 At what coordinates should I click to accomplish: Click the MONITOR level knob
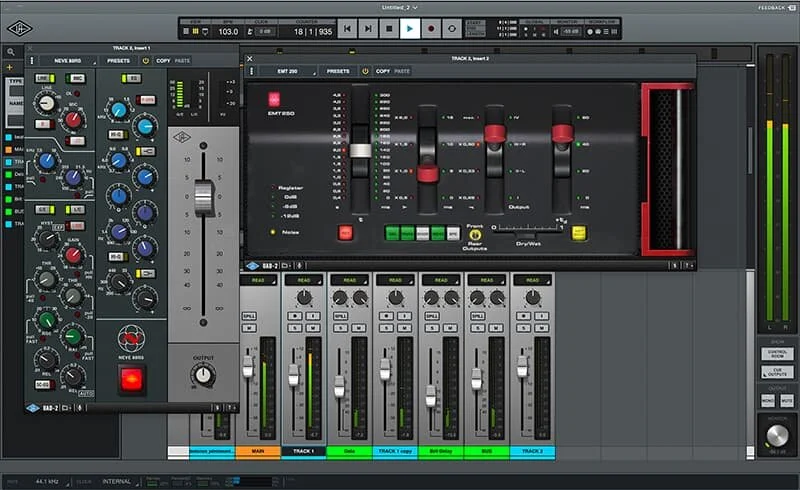[x=777, y=436]
